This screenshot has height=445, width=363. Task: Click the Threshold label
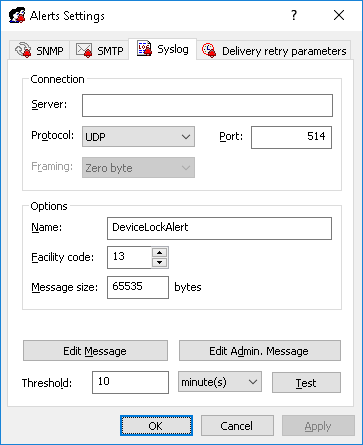47,383
